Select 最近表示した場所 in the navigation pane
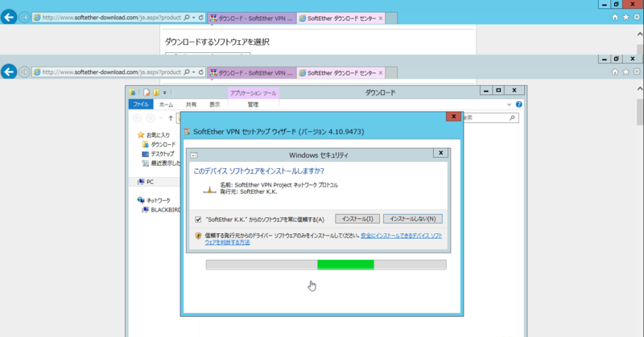This screenshot has width=644, height=337. 160,163
